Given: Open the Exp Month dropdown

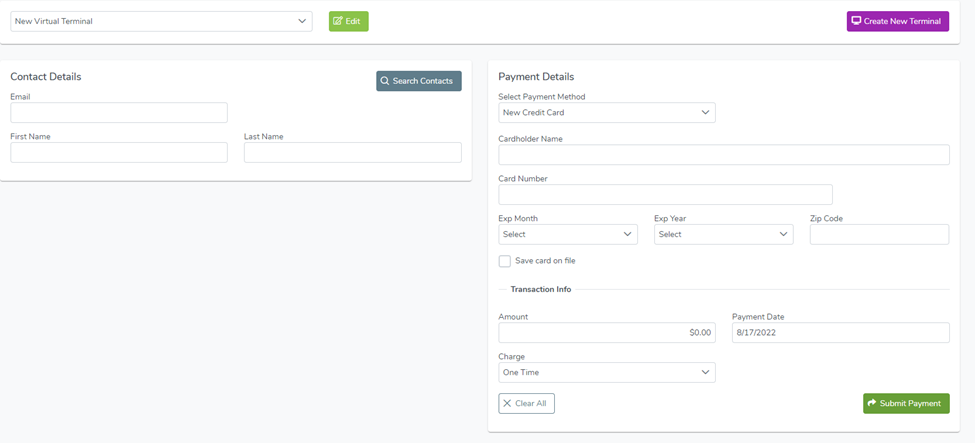Looking at the screenshot, I should [x=568, y=235].
